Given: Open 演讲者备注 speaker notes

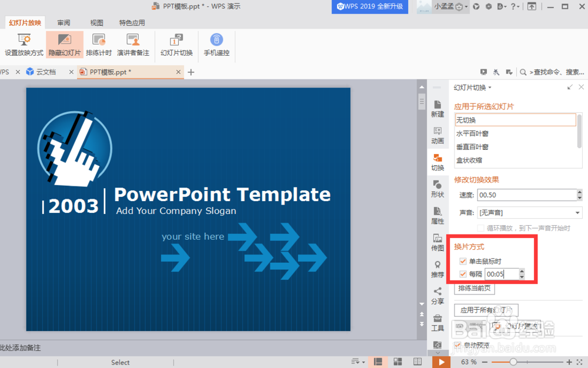Looking at the screenshot, I should click(x=133, y=45).
